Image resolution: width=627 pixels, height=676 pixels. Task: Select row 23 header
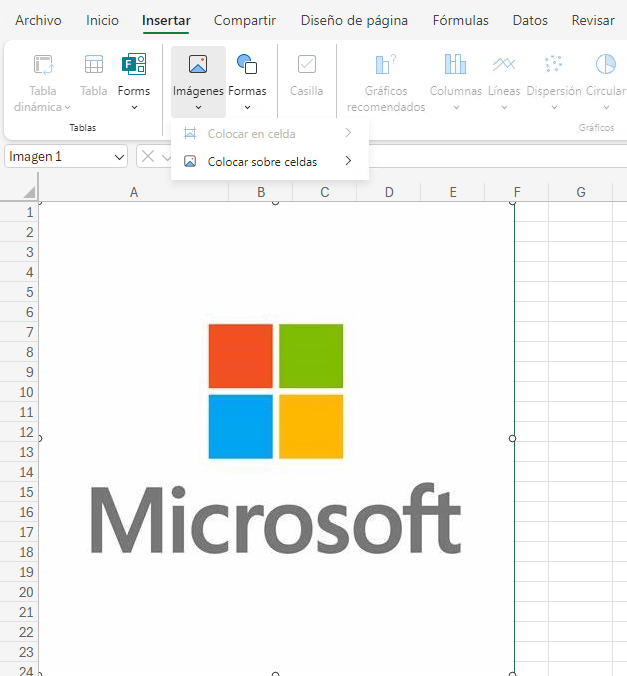click(x=19, y=652)
